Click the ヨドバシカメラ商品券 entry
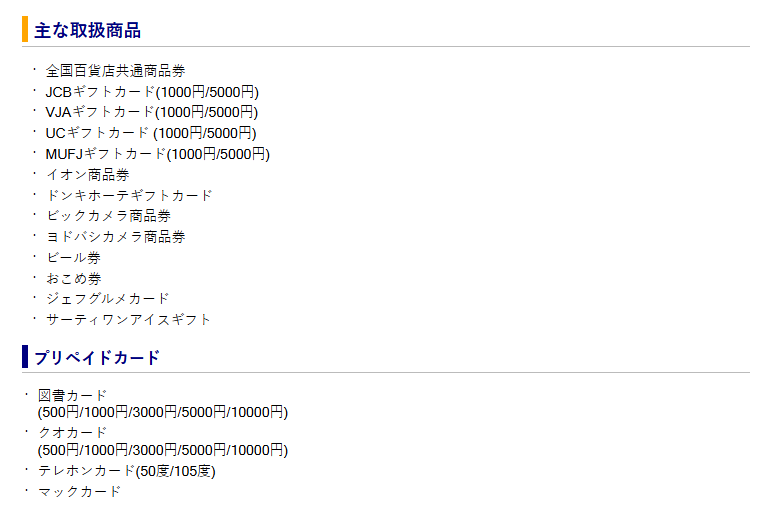Viewport: 773px width, 511px height. pos(115,237)
